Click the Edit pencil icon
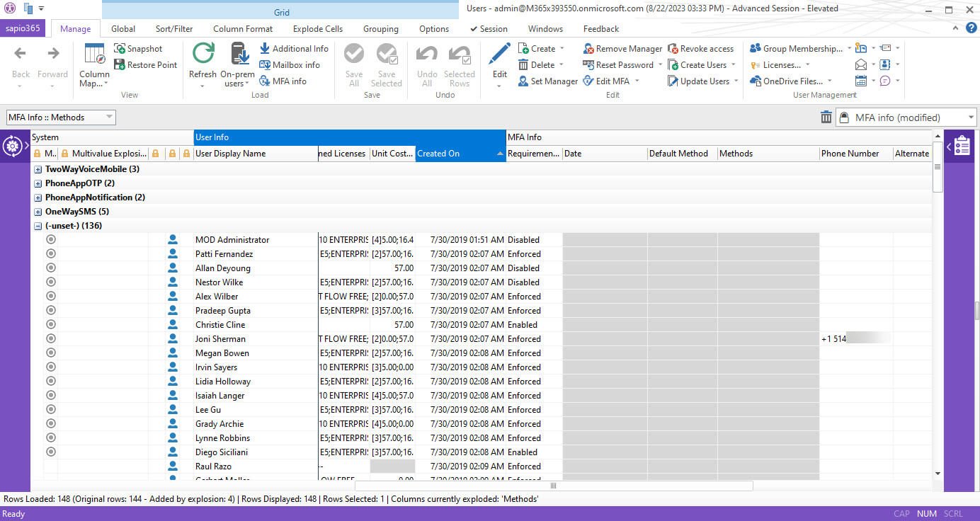The height and width of the screenshot is (521, 980). tap(499, 55)
